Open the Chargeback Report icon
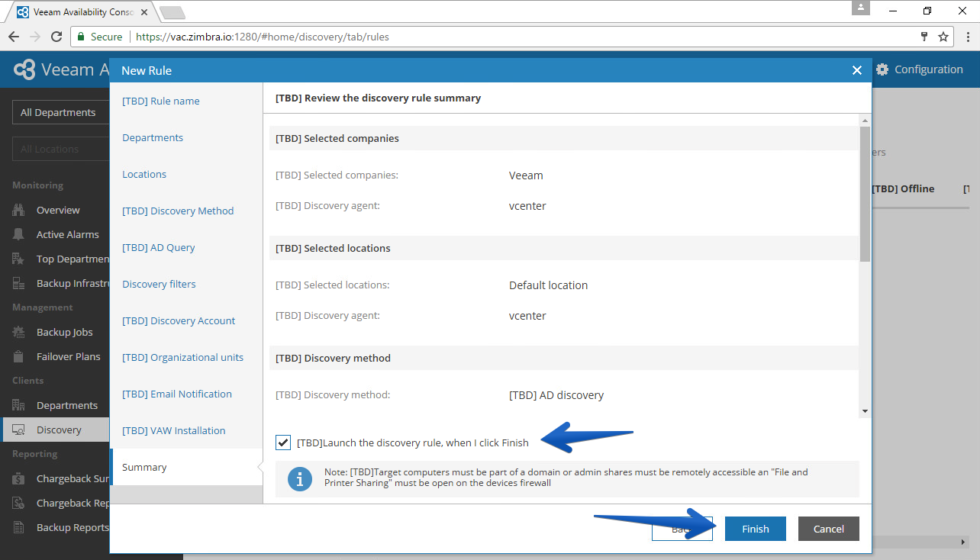The width and height of the screenshot is (980, 560). click(x=19, y=504)
